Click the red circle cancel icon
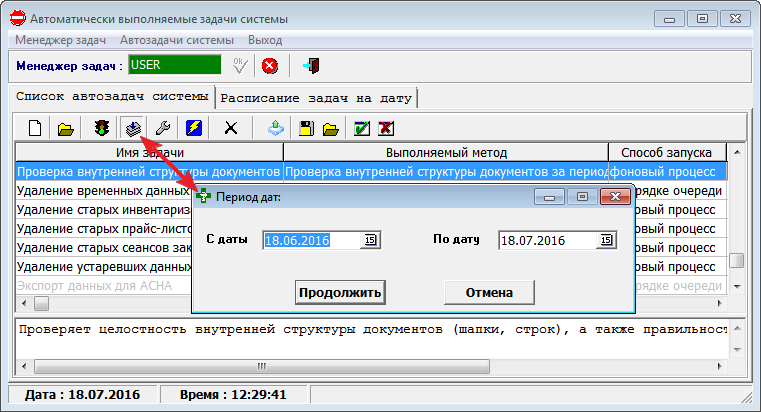 [270, 66]
